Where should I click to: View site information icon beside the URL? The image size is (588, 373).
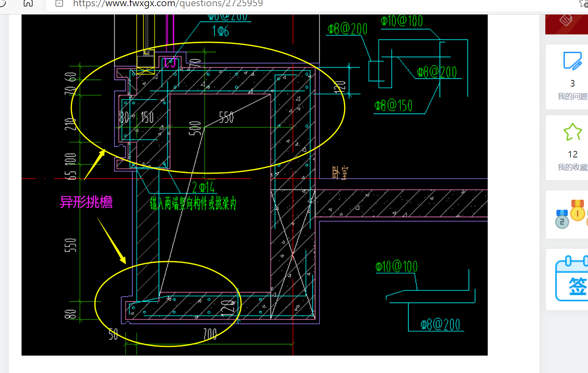[x=59, y=3]
